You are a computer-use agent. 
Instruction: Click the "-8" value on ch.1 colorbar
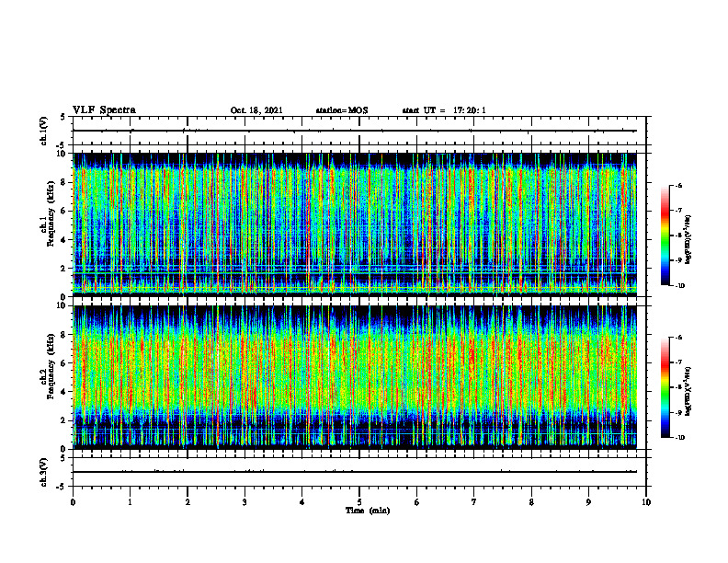677,236
